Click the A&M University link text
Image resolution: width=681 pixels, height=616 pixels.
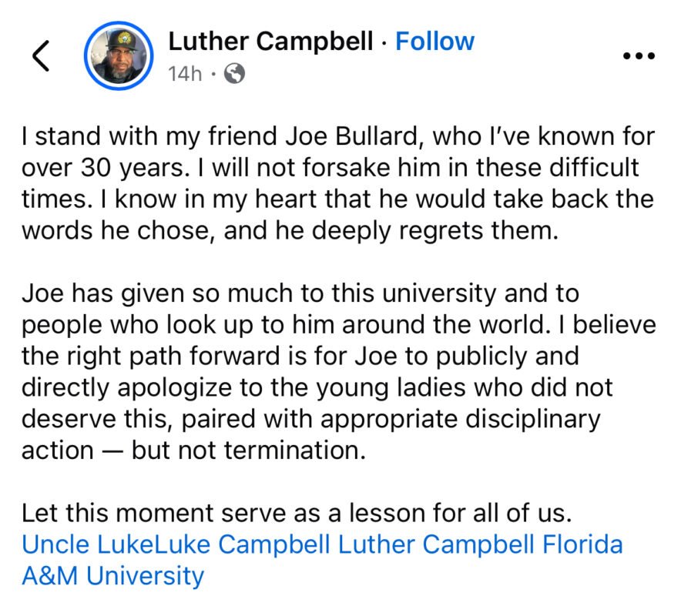pos(112,575)
